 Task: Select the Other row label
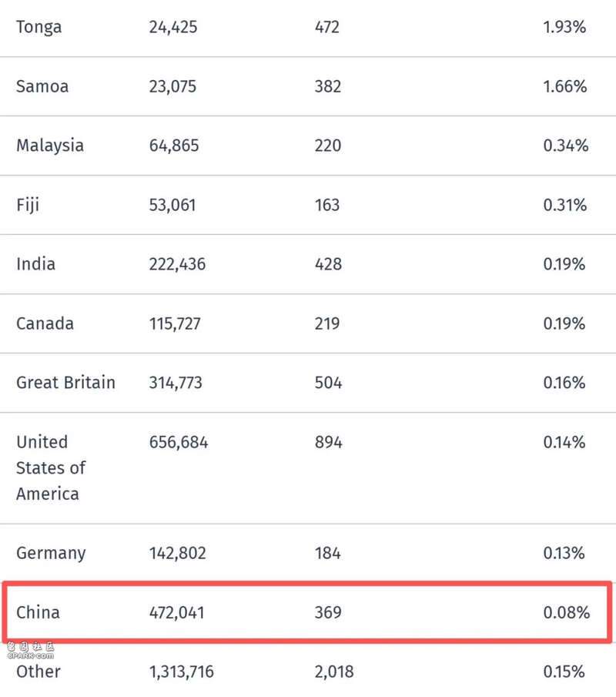click(38, 672)
